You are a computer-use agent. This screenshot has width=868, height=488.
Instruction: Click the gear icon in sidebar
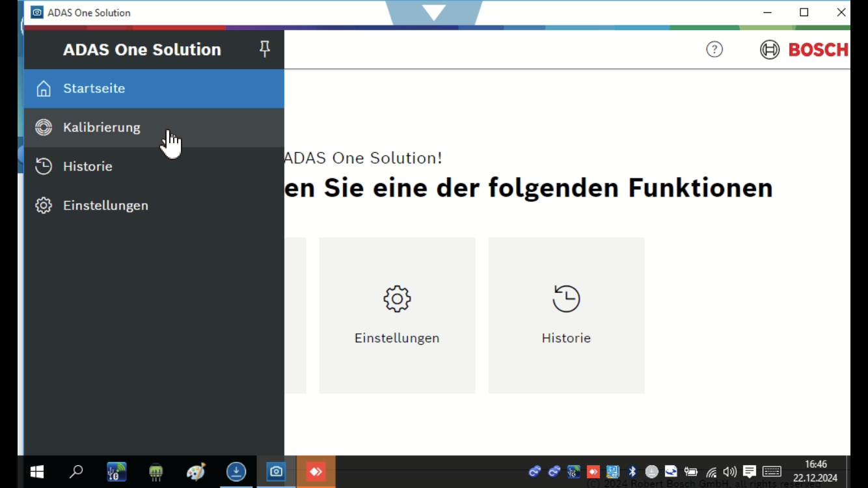point(44,206)
